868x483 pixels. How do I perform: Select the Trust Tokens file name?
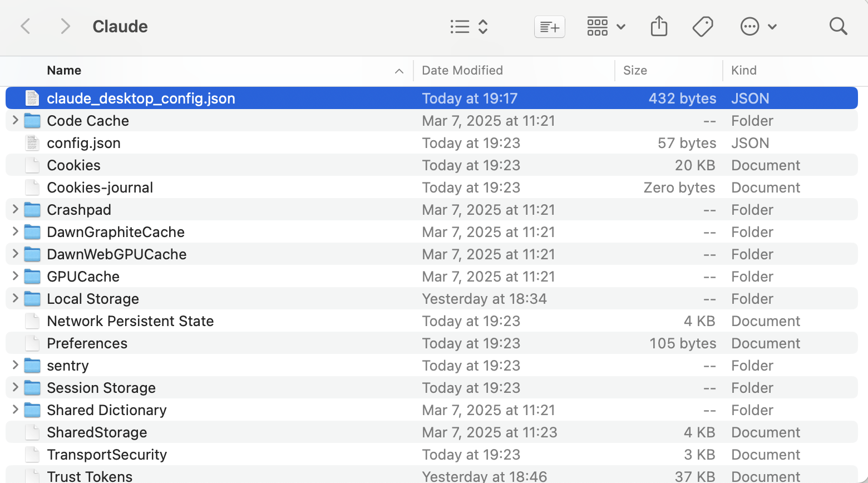pos(90,476)
